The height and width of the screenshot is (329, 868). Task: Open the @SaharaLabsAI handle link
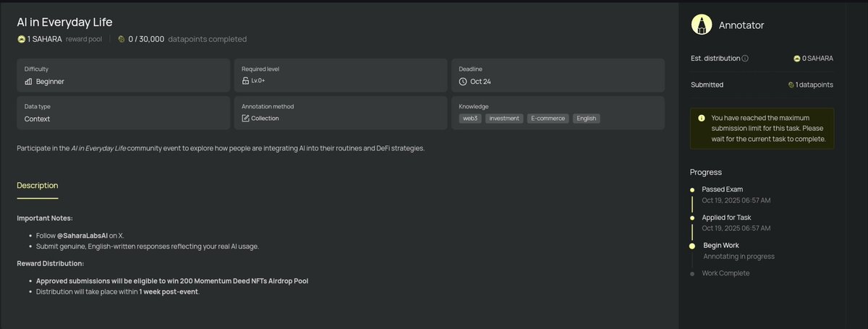tap(81, 236)
